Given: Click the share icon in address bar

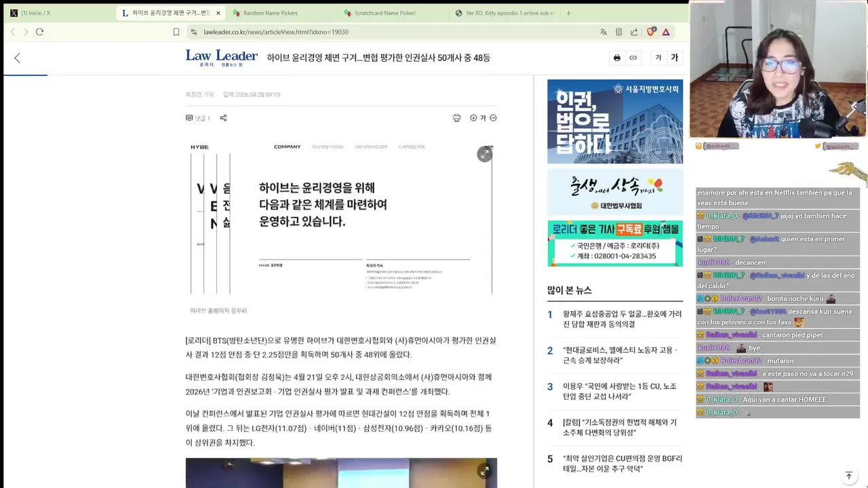Looking at the screenshot, I should click(x=634, y=32).
